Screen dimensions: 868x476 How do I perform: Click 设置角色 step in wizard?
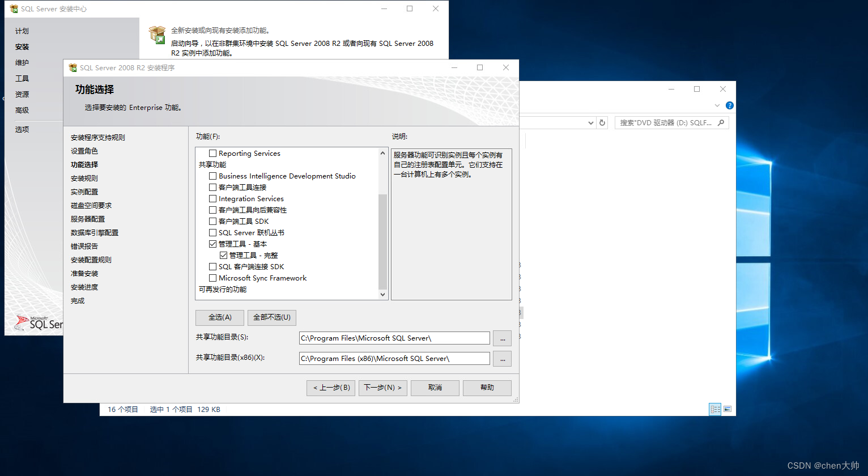(84, 151)
